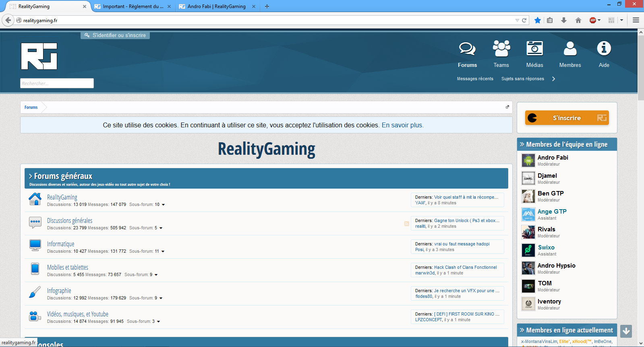This screenshot has height=347, width=644.
Task: Click Djamel's avatar thumbnail
Action: (528, 178)
